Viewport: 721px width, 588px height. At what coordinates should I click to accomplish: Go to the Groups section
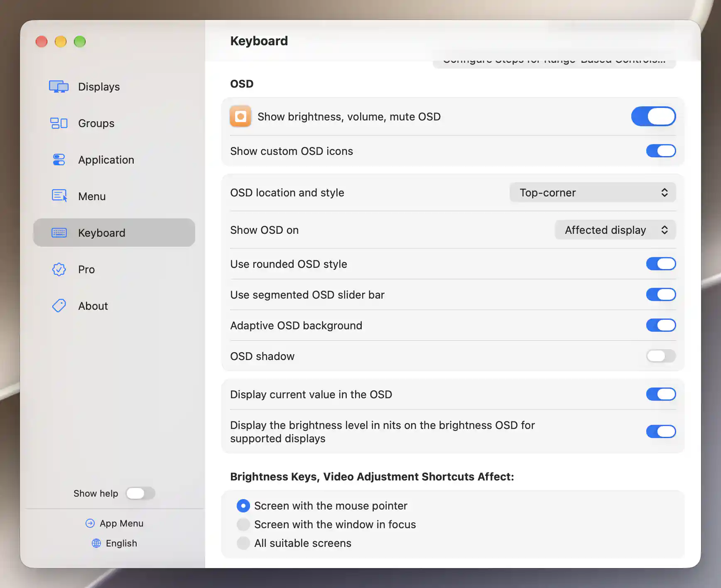click(114, 123)
